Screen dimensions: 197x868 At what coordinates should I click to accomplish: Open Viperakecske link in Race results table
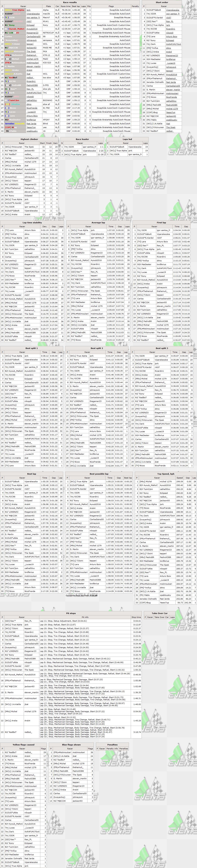coord(33,14)
